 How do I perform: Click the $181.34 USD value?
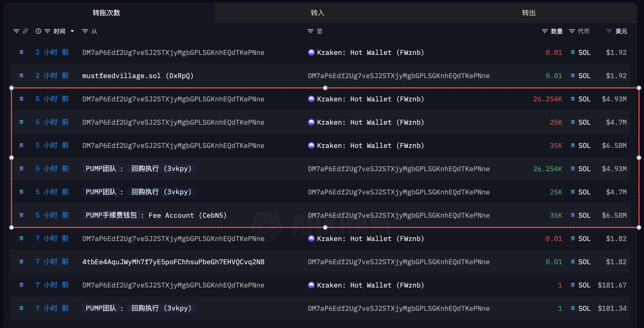pos(612,308)
